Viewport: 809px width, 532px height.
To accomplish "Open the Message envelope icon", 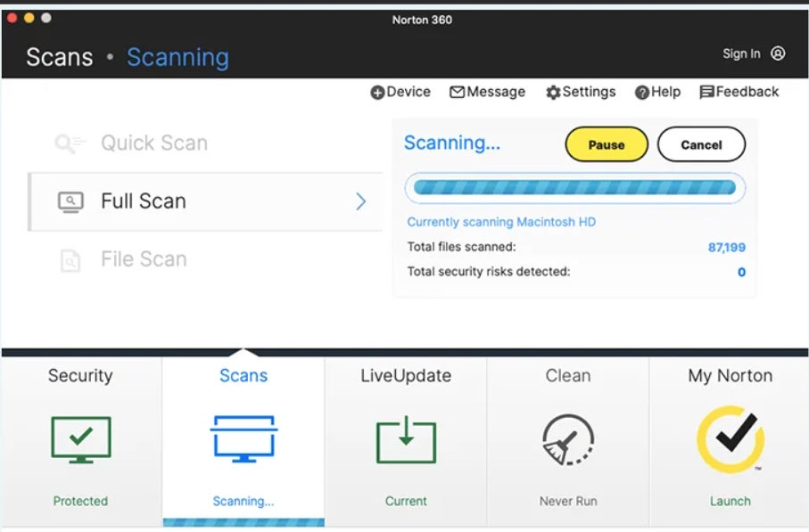I will click(457, 93).
